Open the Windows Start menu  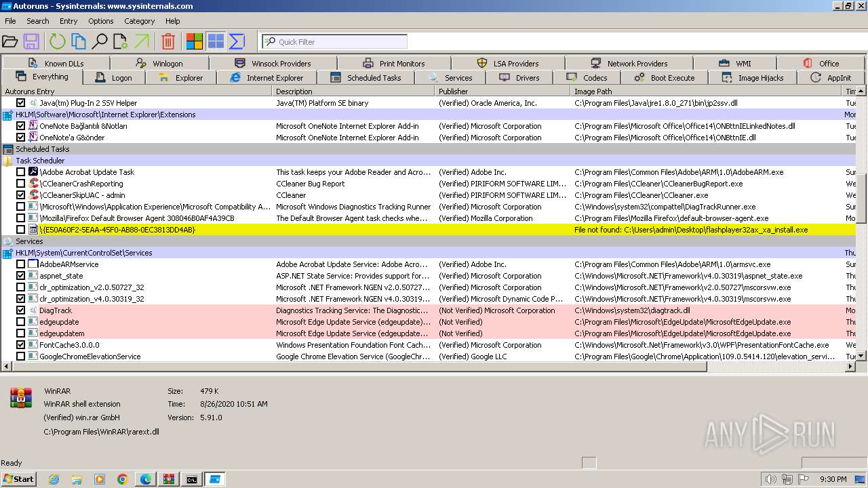(19, 479)
